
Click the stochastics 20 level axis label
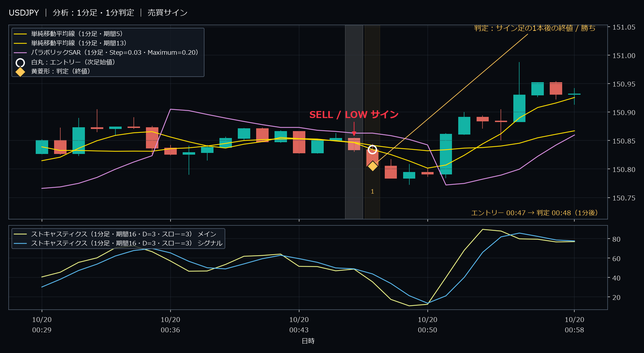pos(617,298)
